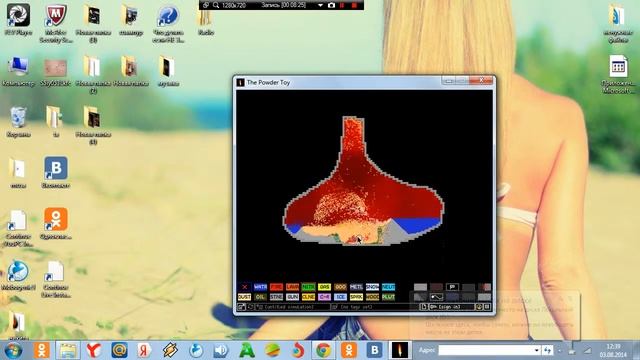Take a snapshot with recorder camera icon
Image resolution: width=640 pixels, height=360 pixels.
tap(331, 5)
